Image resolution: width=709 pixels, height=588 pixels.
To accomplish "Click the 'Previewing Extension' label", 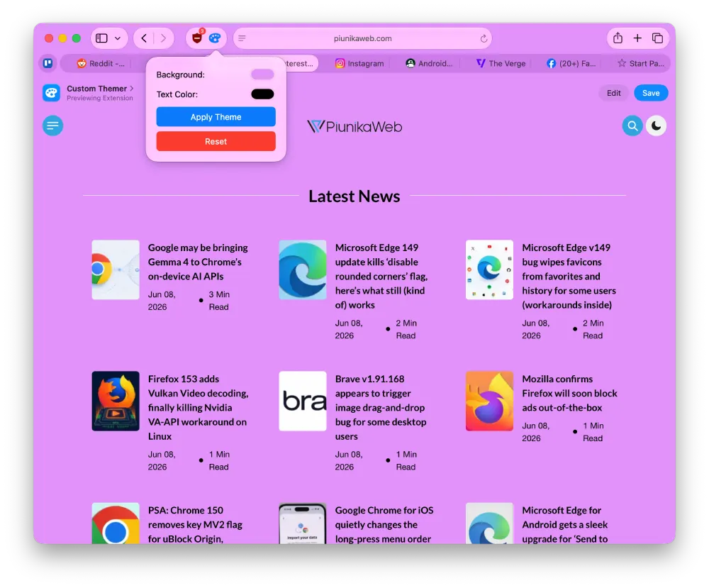I will click(100, 98).
